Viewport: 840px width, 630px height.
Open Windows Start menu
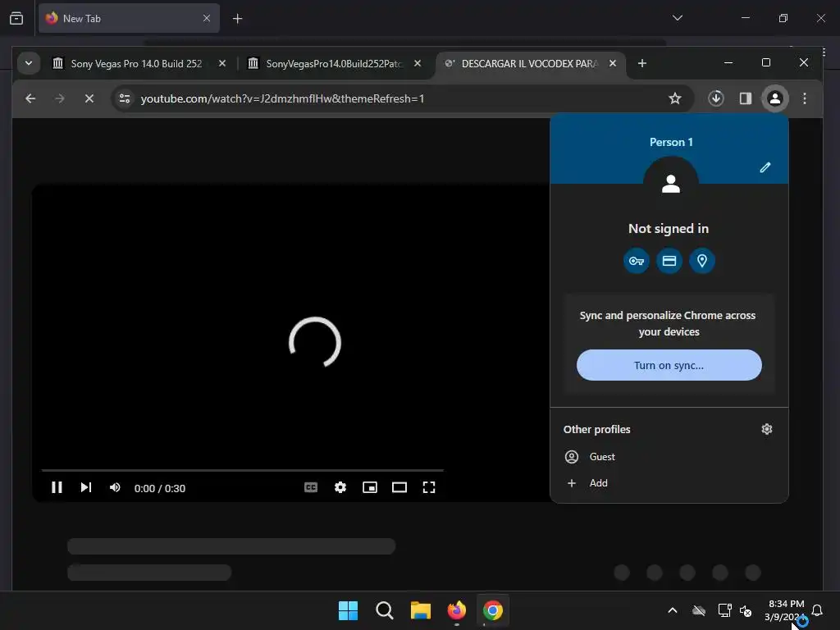pos(348,610)
